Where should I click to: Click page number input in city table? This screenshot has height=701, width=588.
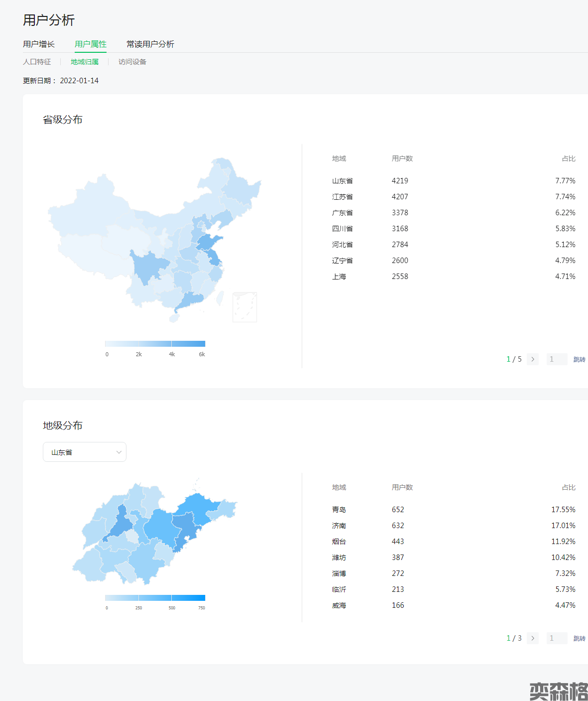(x=557, y=638)
